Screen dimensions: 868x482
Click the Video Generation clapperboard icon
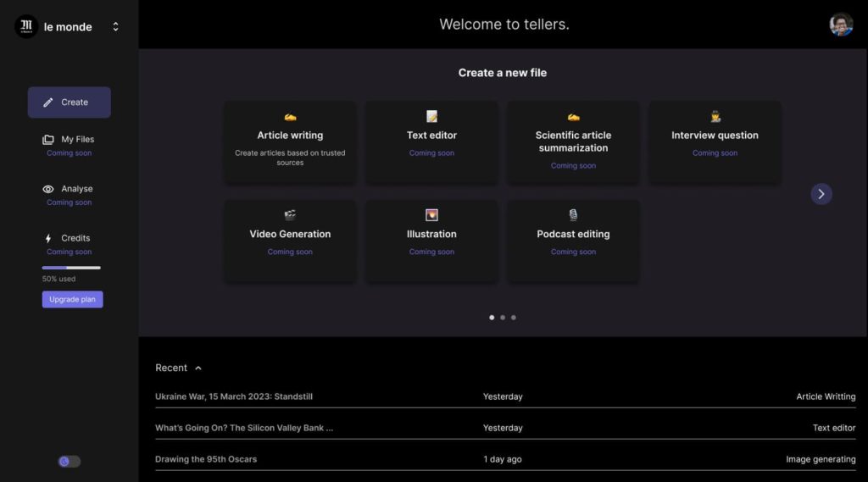point(290,214)
